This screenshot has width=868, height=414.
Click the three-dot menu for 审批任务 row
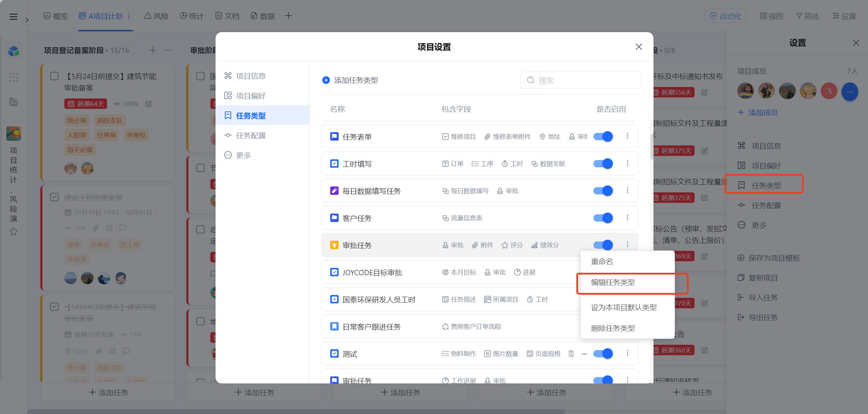tap(627, 245)
